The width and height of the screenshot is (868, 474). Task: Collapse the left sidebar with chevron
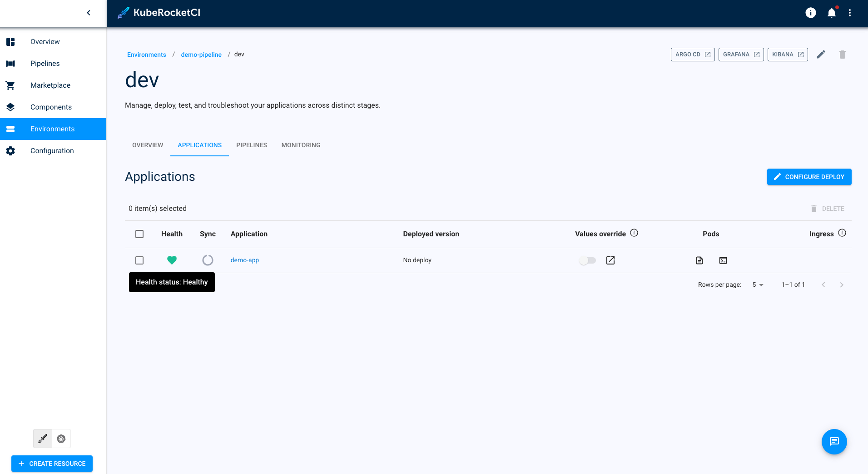89,13
